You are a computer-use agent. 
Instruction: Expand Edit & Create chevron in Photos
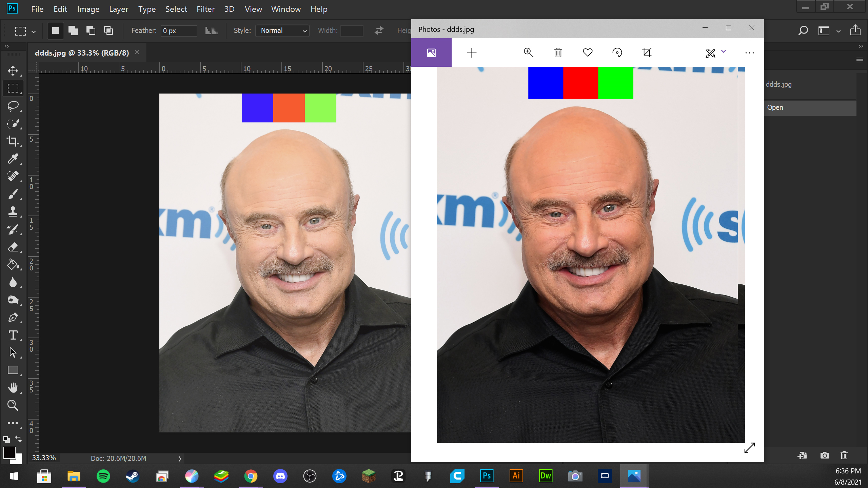(723, 52)
